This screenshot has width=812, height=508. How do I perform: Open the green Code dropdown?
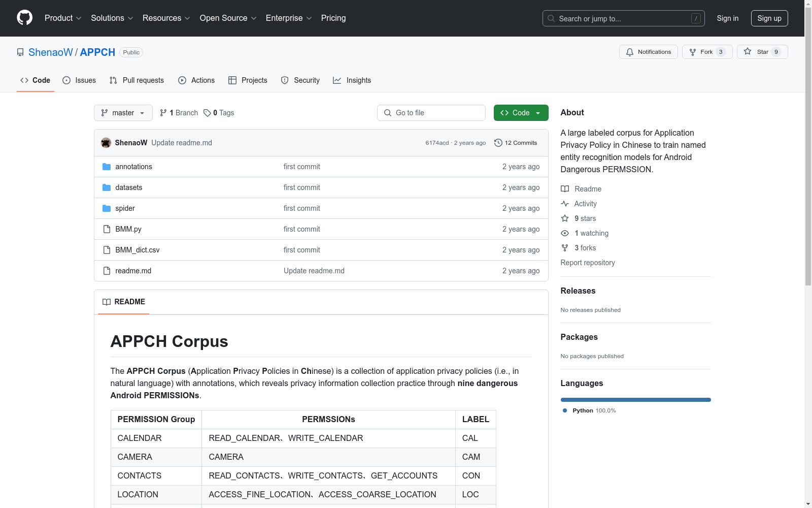coord(521,113)
